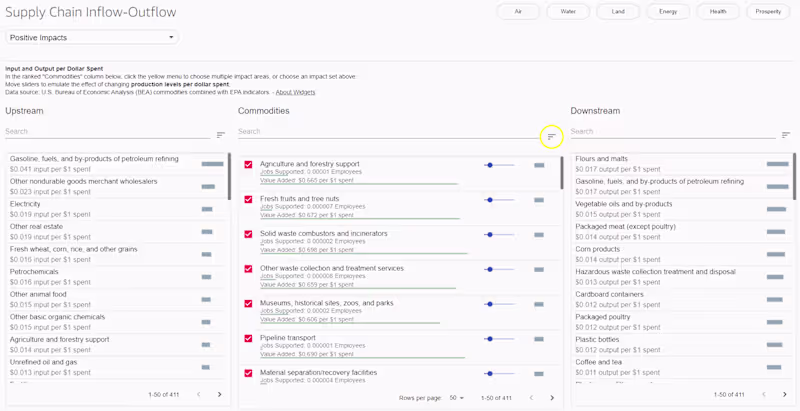The width and height of the screenshot is (800, 411).
Task: Select Electricity in the Upstream list
Action: click(x=25, y=203)
